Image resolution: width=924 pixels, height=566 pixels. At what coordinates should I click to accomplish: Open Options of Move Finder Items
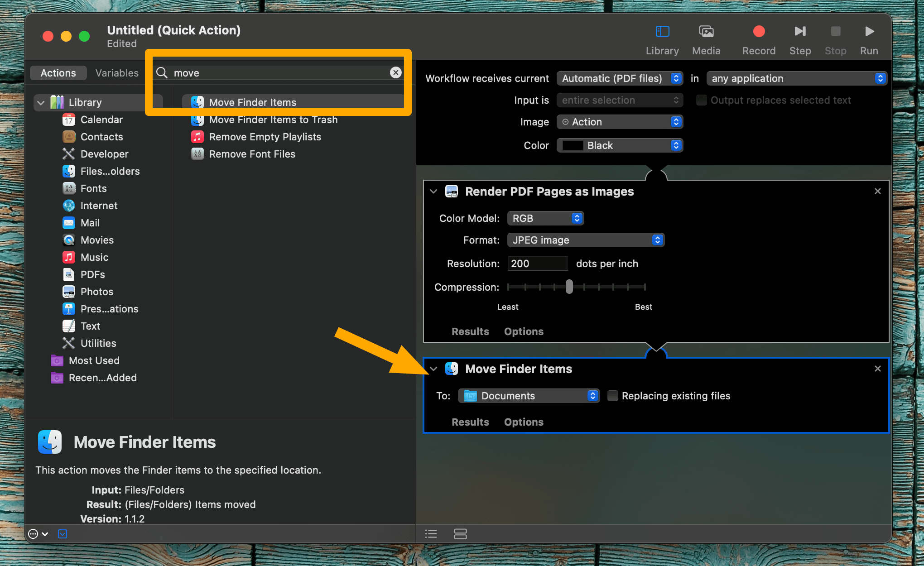point(524,422)
